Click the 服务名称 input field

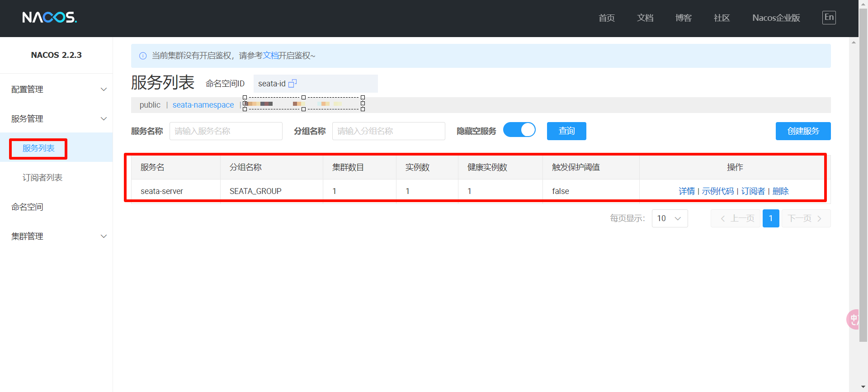(x=226, y=131)
